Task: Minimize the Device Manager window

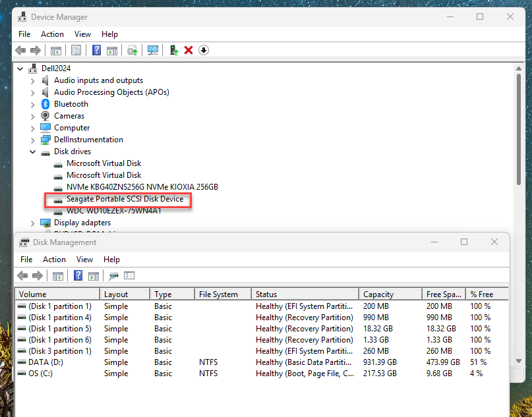Action: (450, 16)
